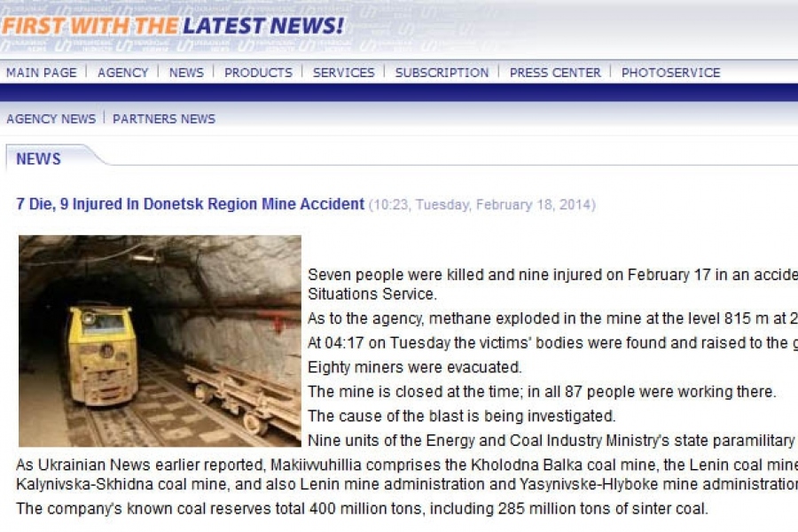The image size is (798, 532).
Task: Open the MAIN PAGE menu item
Action: click(41, 73)
